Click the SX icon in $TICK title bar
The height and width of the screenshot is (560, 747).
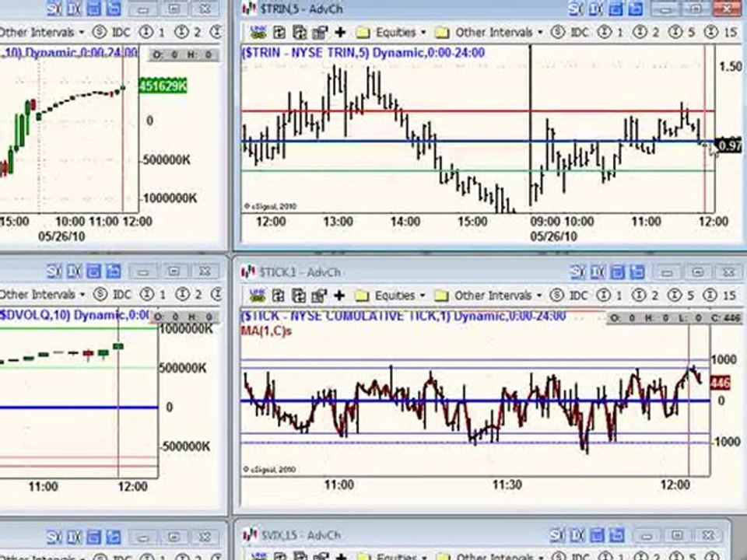(577, 272)
